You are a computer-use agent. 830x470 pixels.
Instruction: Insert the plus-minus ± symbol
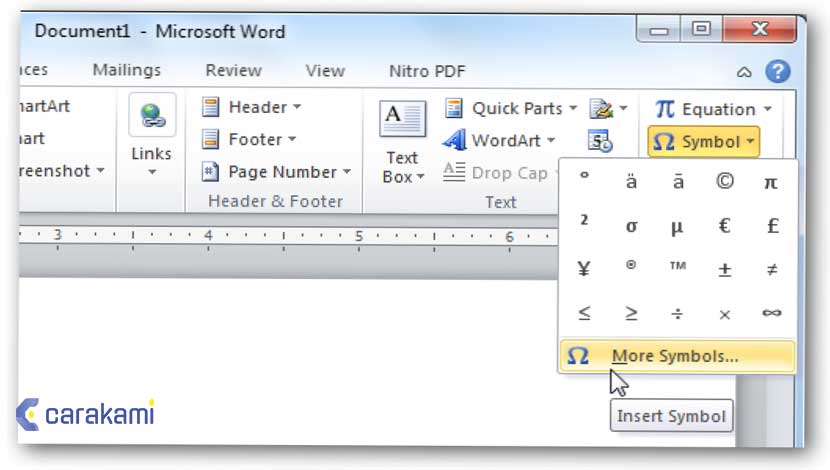click(x=725, y=269)
